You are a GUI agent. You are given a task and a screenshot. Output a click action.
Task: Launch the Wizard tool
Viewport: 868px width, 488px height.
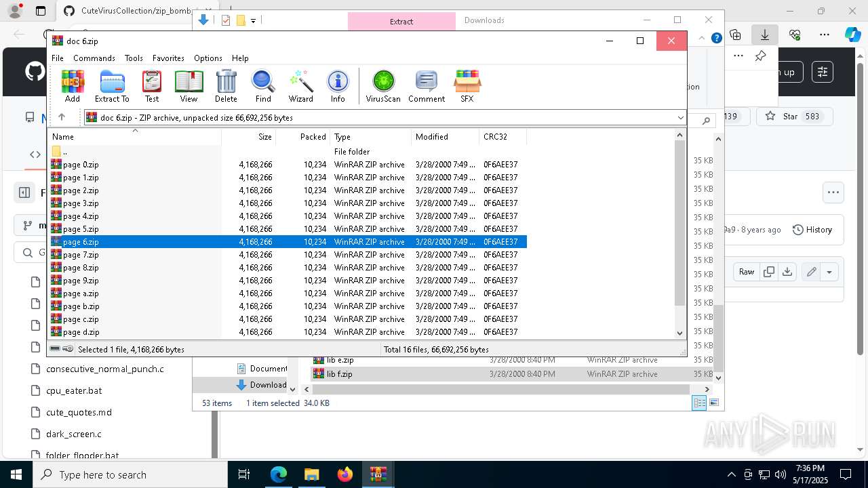300,86
